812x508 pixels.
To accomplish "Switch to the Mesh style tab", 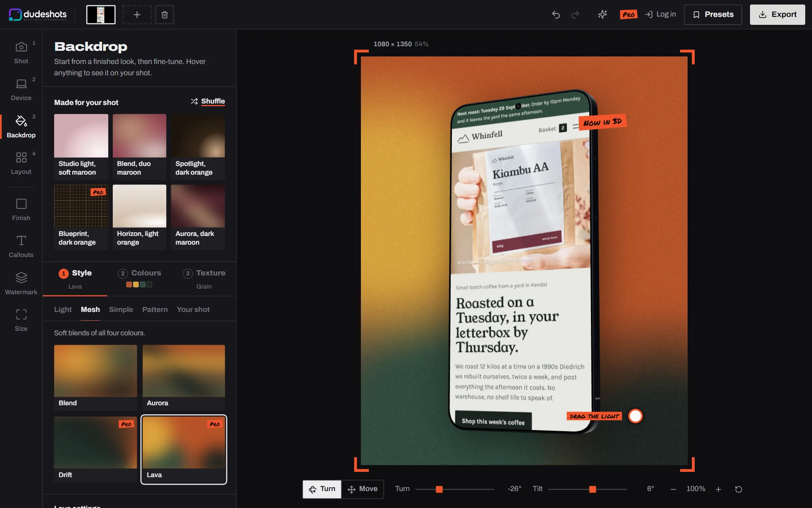I will [90, 309].
